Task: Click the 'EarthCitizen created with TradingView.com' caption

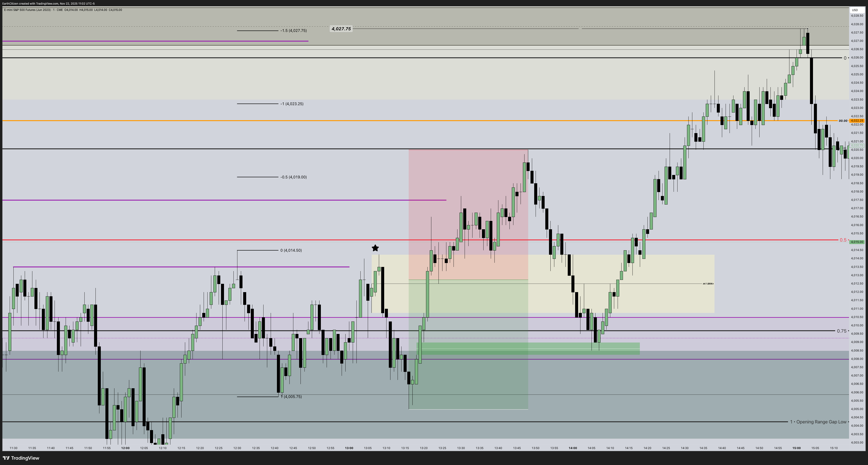Action: [x=30, y=4]
